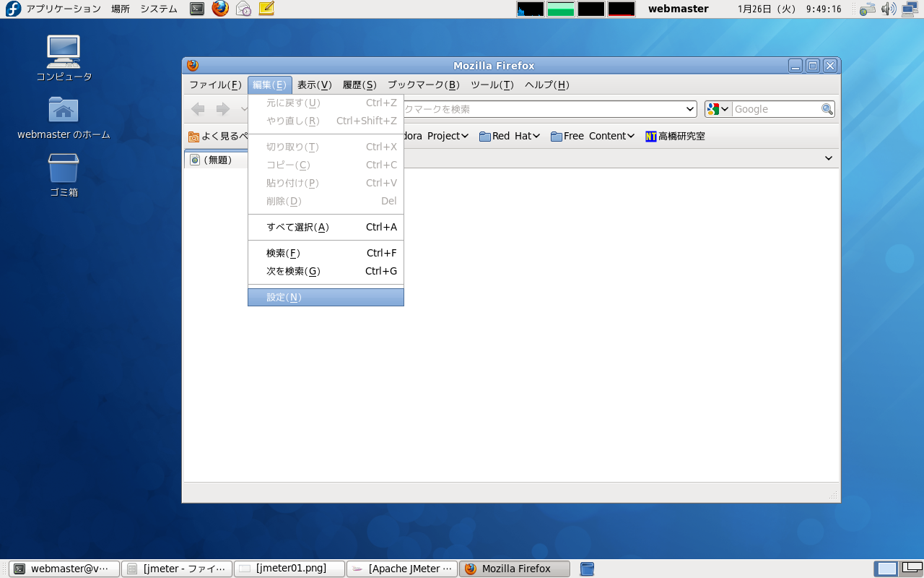Click the trash applet in bottom panel
The height and width of the screenshot is (578, 924).
(588, 569)
